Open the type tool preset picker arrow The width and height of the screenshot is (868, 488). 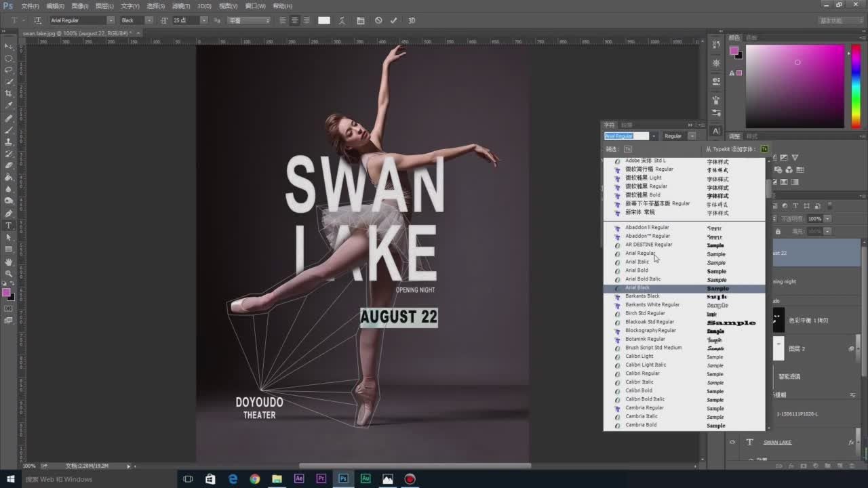tap(23, 20)
